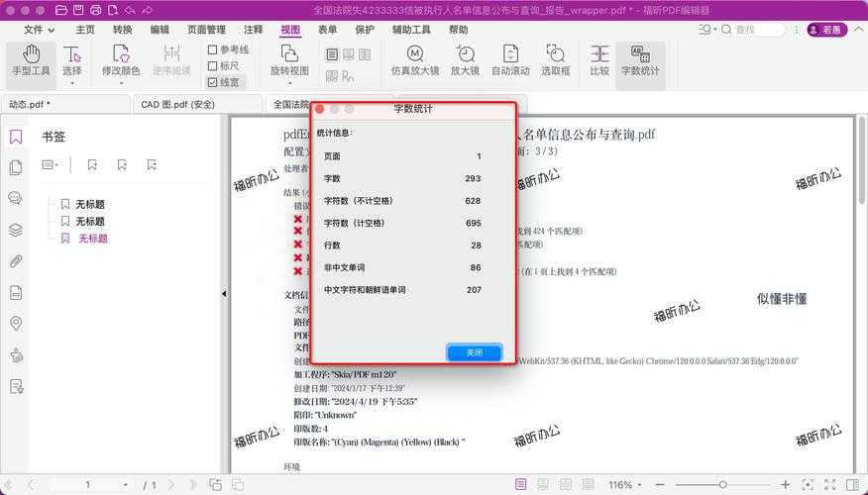Open the 116% zoom level dropdown
This screenshot has height=495, width=868.
(x=626, y=485)
